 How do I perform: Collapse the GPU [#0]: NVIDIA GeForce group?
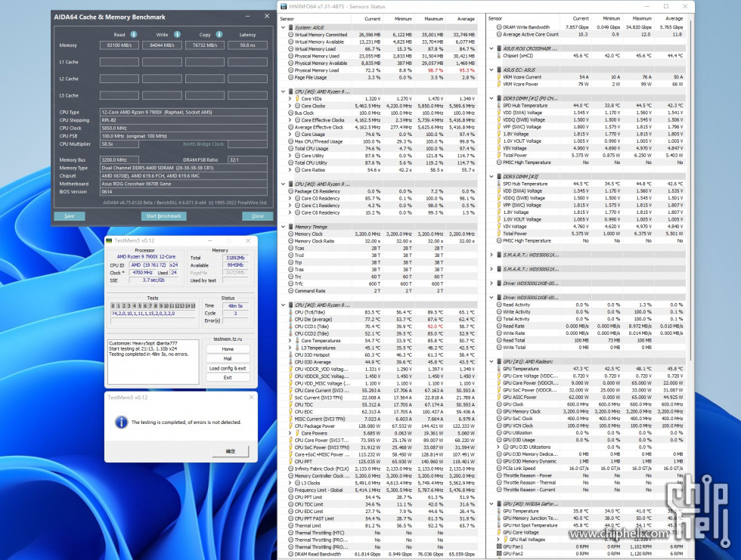click(x=492, y=504)
